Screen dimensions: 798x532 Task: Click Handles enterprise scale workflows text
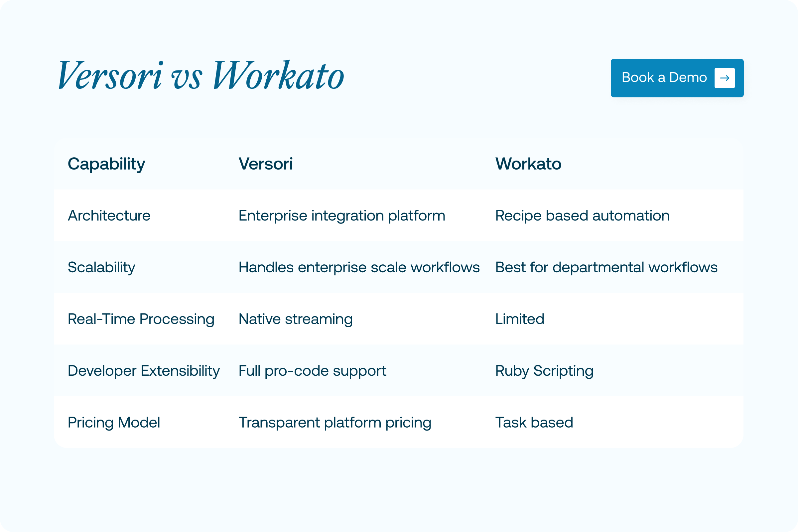(359, 267)
